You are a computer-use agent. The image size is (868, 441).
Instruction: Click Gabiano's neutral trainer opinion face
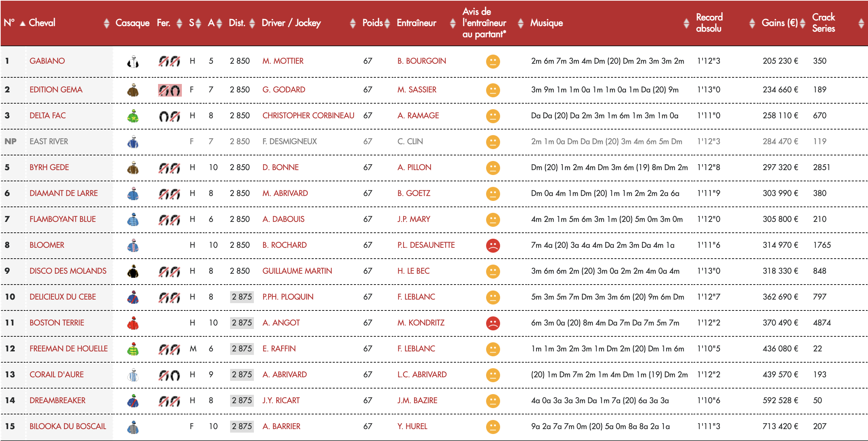tap(493, 62)
